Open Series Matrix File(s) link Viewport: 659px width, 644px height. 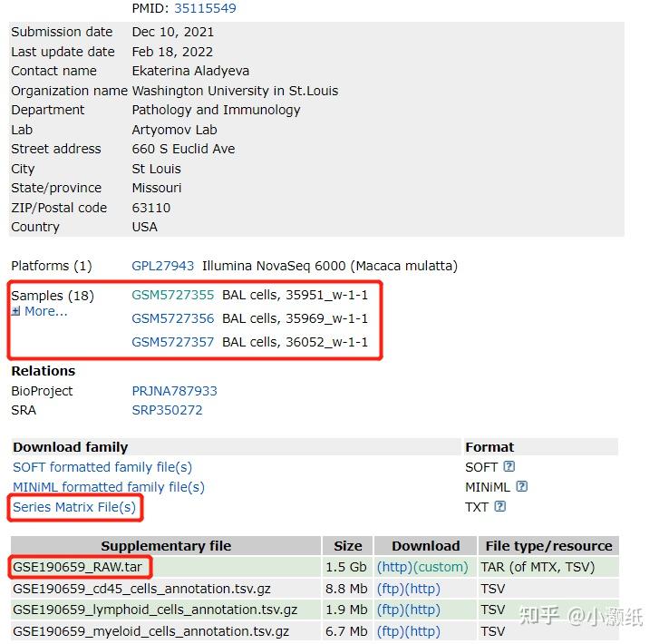point(74,507)
